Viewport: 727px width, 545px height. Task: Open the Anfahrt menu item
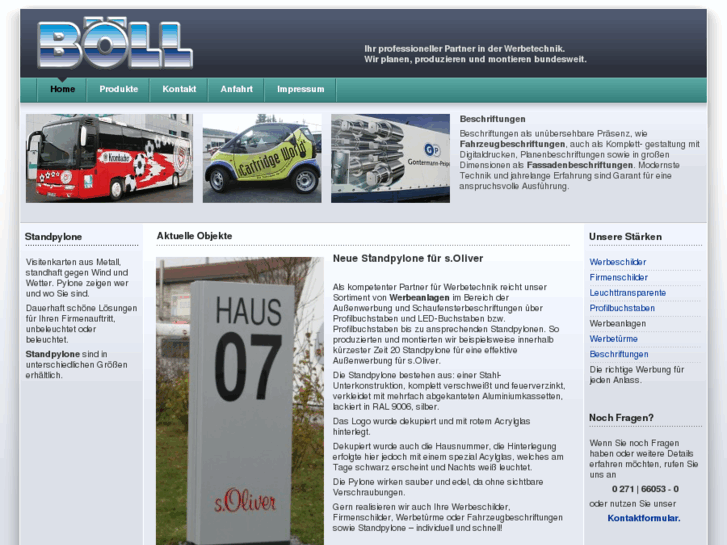(x=236, y=89)
